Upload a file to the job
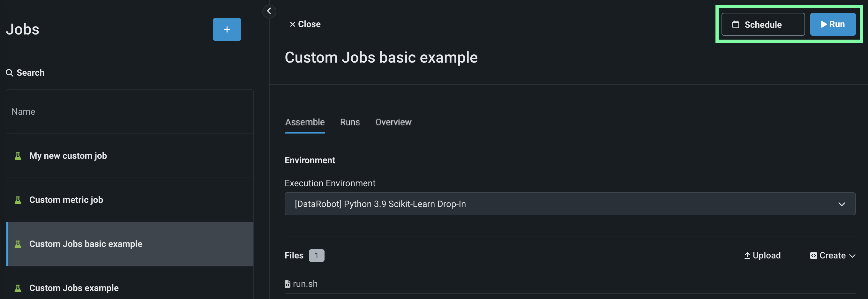 pyautogui.click(x=762, y=256)
